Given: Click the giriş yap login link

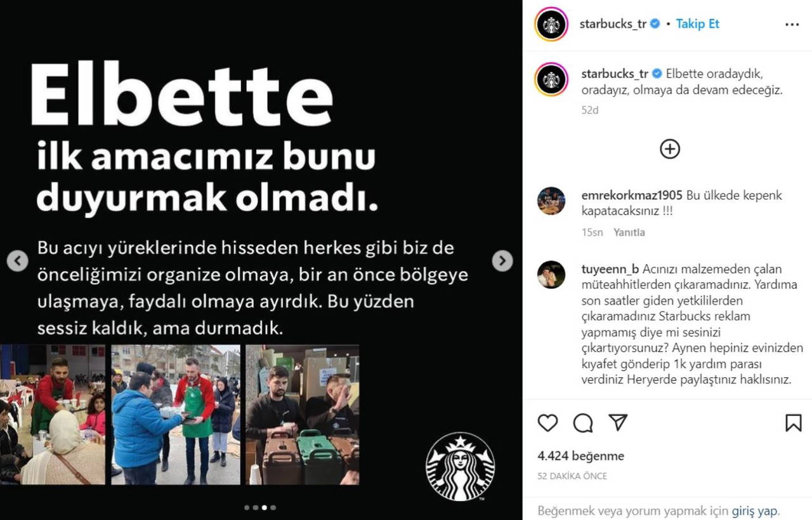Looking at the screenshot, I should pyautogui.click(x=755, y=510).
